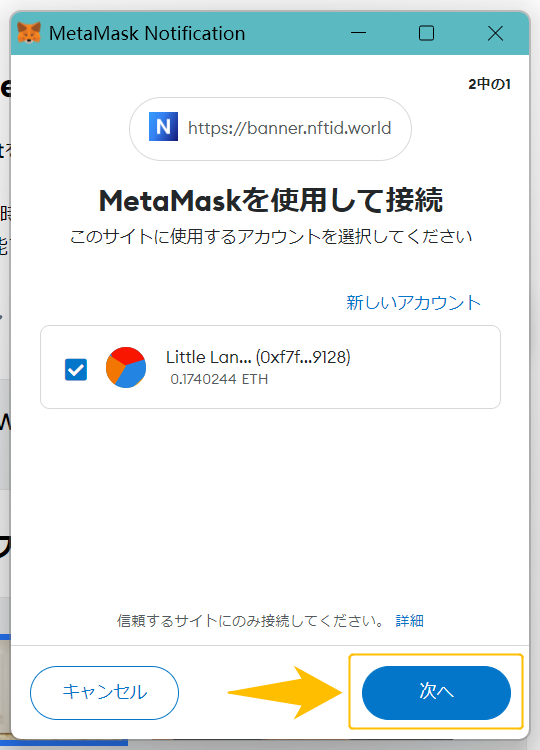Screen dimensions: 540x750
Task: Click the MetaMask Notification title text
Action: (x=147, y=33)
